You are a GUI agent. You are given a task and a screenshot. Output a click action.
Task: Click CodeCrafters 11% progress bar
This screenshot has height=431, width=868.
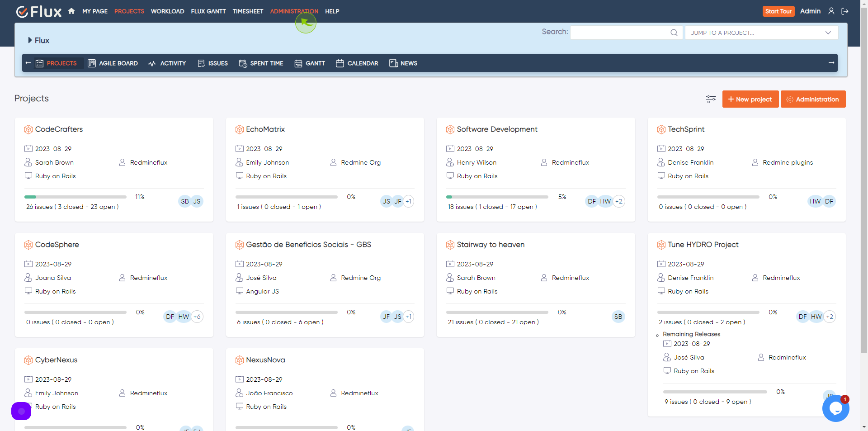[75, 197]
